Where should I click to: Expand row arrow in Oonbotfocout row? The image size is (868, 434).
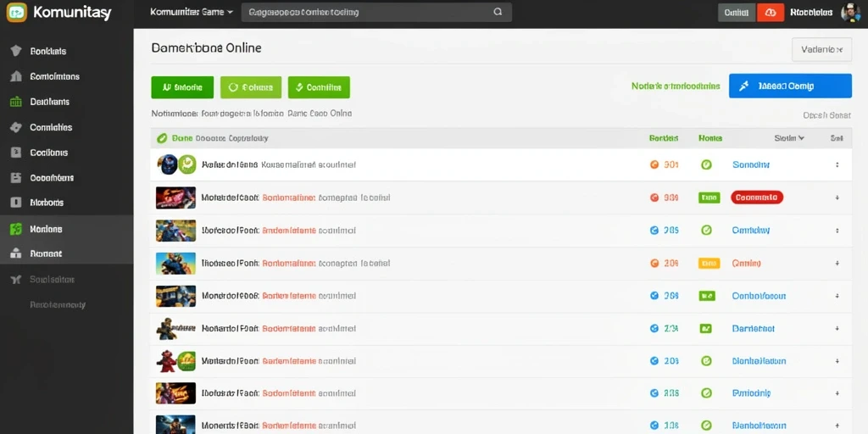point(837,296)
